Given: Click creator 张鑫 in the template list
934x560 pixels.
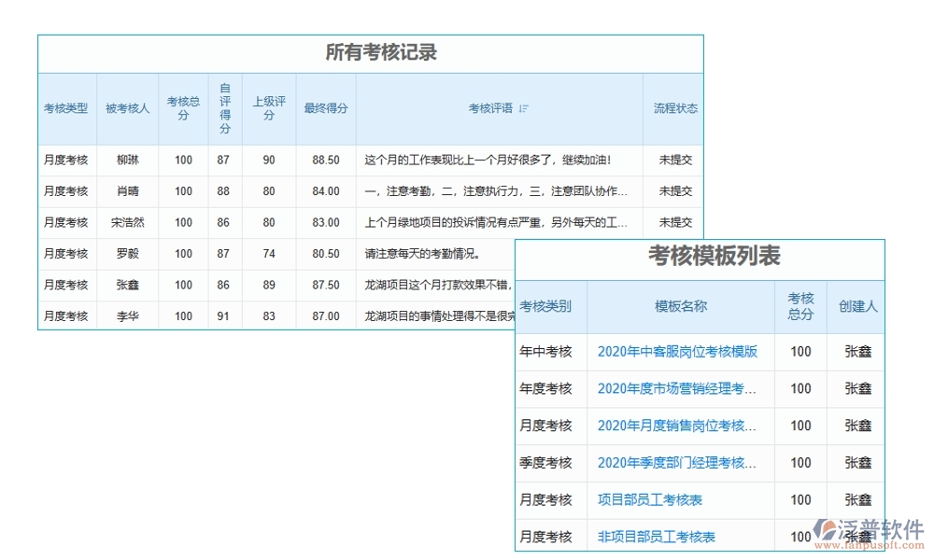Looking at the screenshot, I should (x=855, y=353).
